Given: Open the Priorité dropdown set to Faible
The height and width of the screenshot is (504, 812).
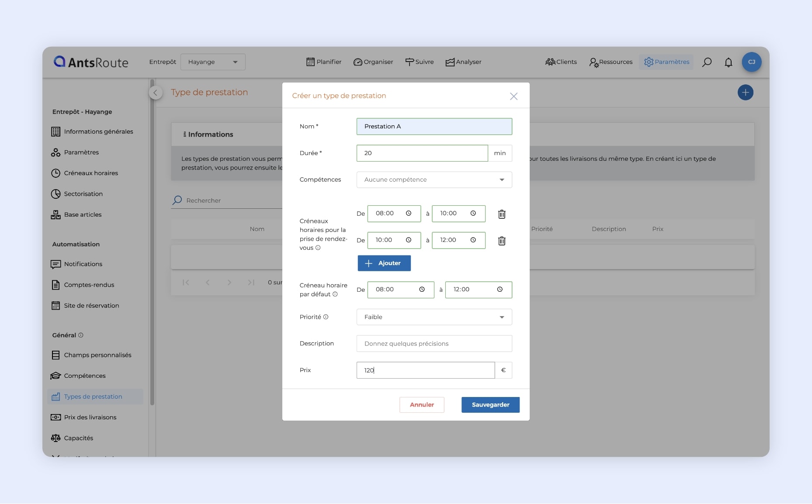Looking at the screenshot, I should click(434, 317).
